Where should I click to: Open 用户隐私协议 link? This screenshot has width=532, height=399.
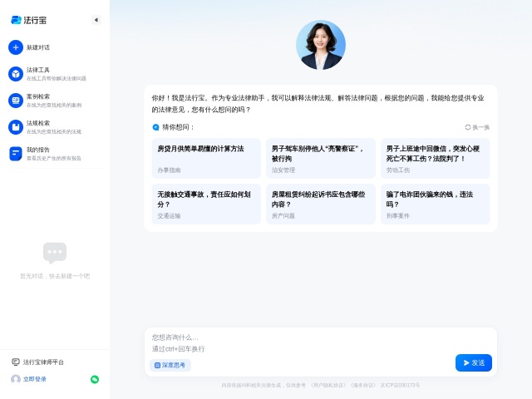tap(328, 385)
